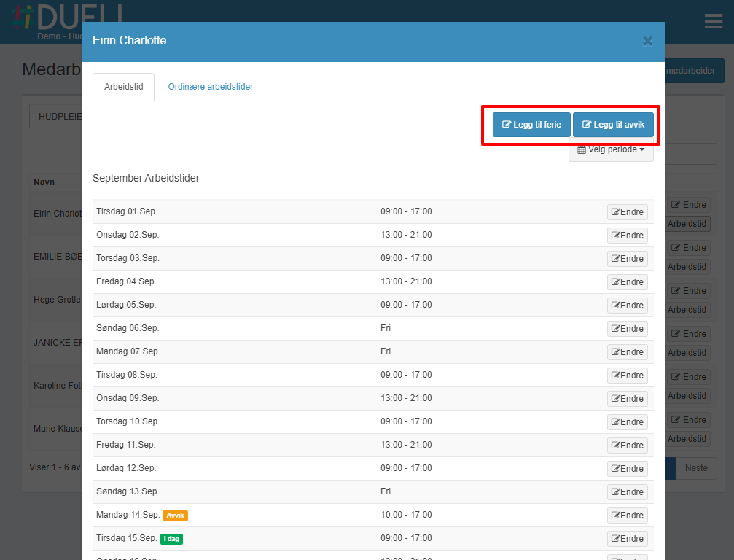Image resolution: width=734 pixels, height=560 pixels.
Task: Click the September Arbeidstider heading
Action: click(x=146, y=179)
